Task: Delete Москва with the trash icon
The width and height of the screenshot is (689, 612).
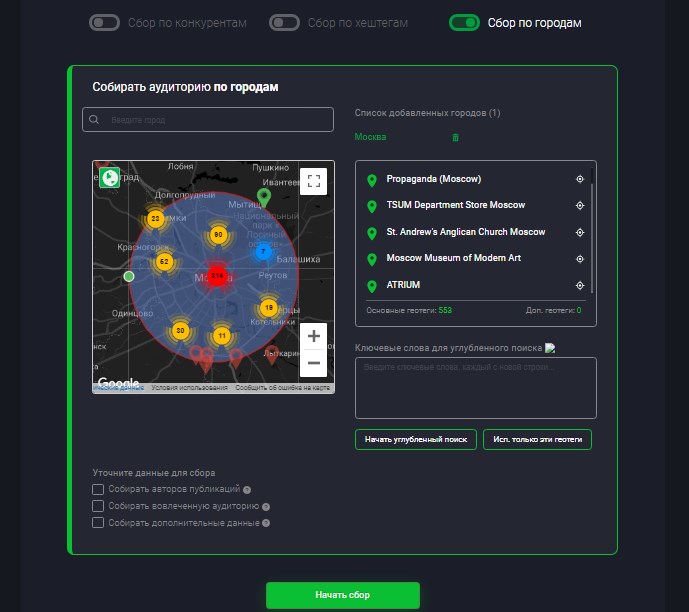Action: (455, 138)
